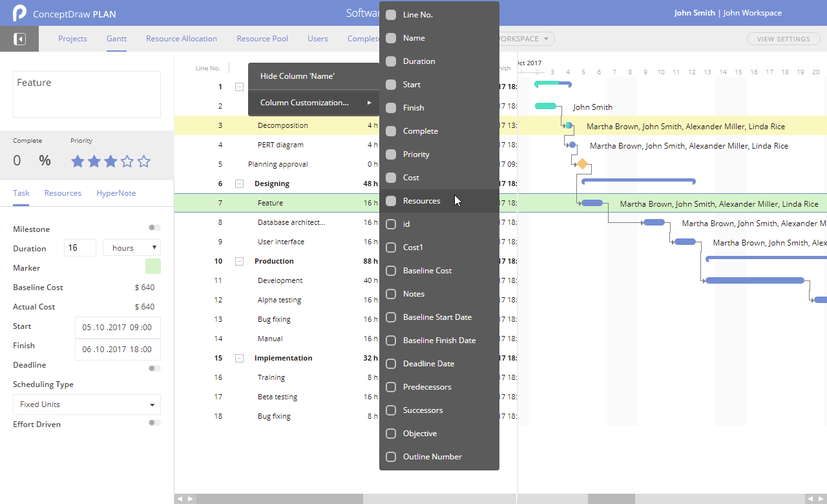Set priority to five stars
827x504 pixels.
coord(144,161)
